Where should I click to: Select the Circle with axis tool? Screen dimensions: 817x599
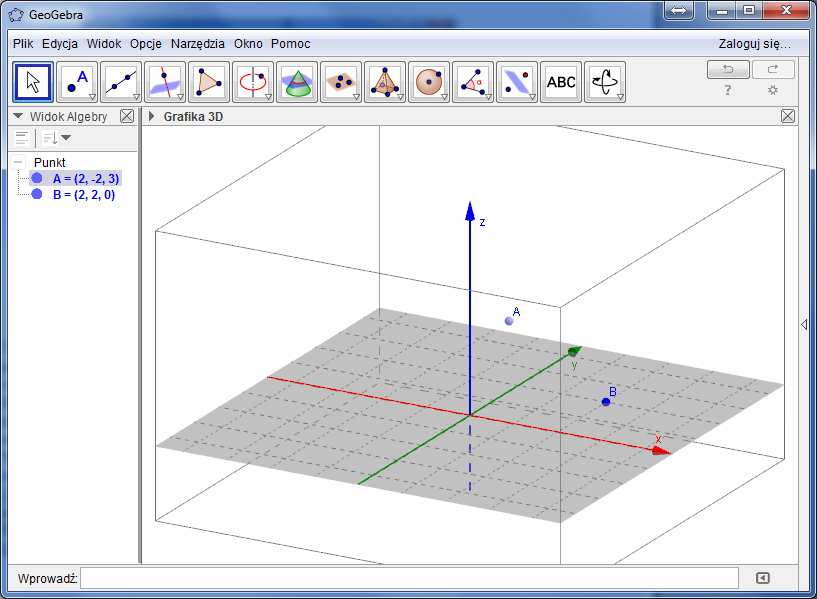pos(253,82)
